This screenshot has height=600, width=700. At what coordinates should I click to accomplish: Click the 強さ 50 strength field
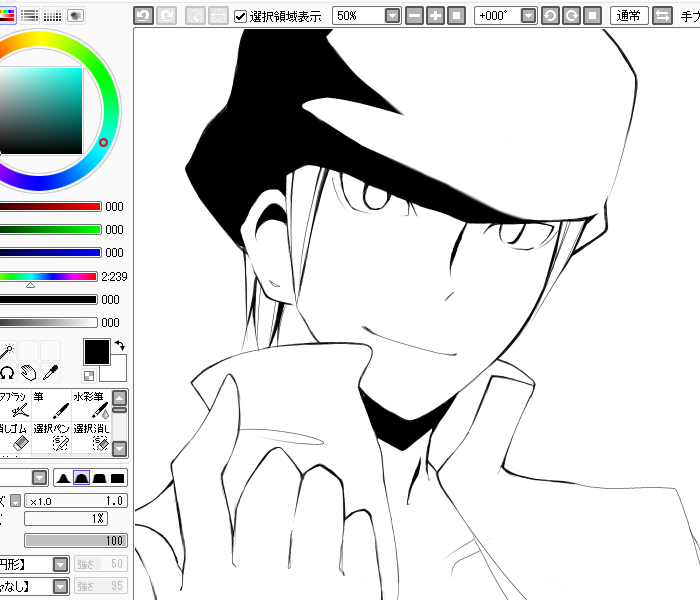click(100, 564)
